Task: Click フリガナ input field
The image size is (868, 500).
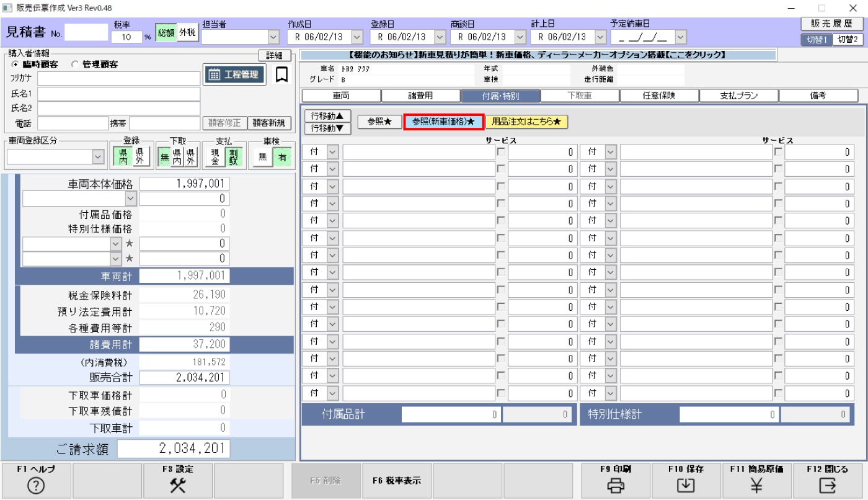Action: (119, 78)
